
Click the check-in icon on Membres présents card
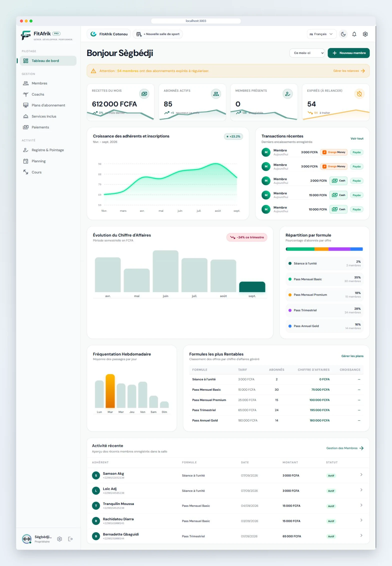coord(288,94)
